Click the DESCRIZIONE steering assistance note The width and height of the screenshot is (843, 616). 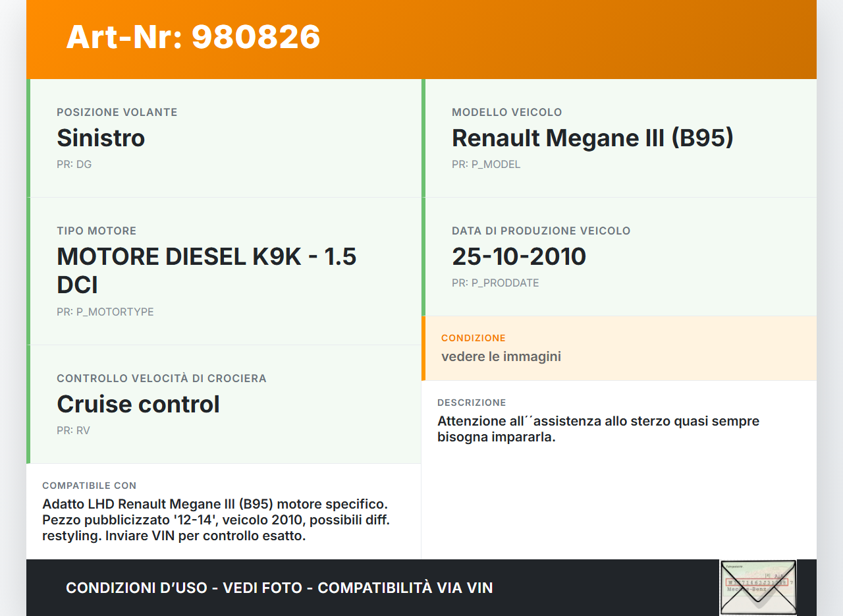click(x=597, y=429)
